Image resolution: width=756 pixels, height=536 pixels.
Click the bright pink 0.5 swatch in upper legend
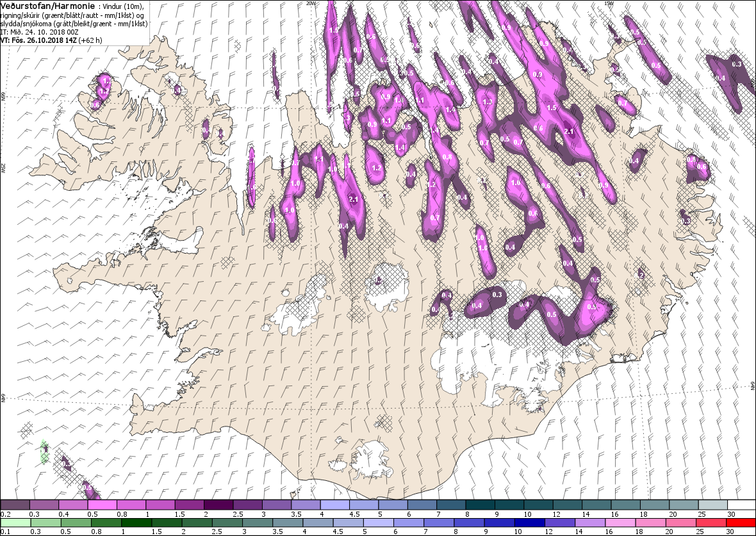click(x=102, y=505)
